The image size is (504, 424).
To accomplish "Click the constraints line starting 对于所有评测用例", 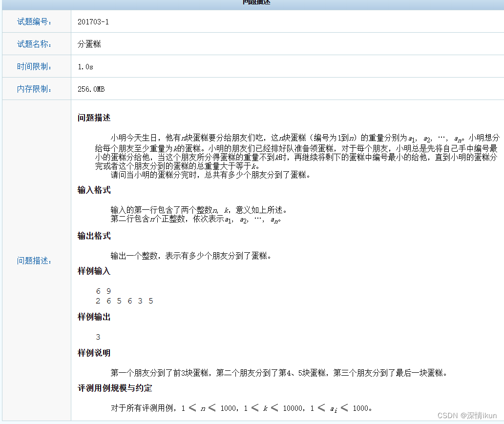I will 241,408.
